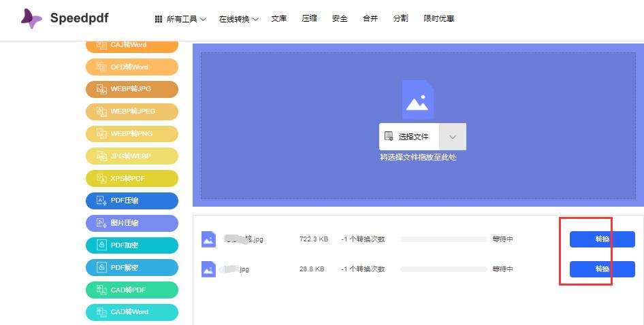644x325 pixels.
Task: Open the 文库 menu item
Action: point(279,18)
